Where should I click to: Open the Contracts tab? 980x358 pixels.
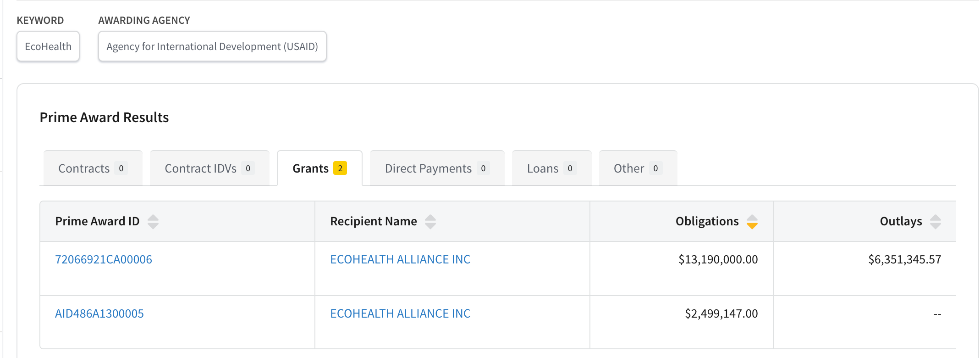point(93,168)
